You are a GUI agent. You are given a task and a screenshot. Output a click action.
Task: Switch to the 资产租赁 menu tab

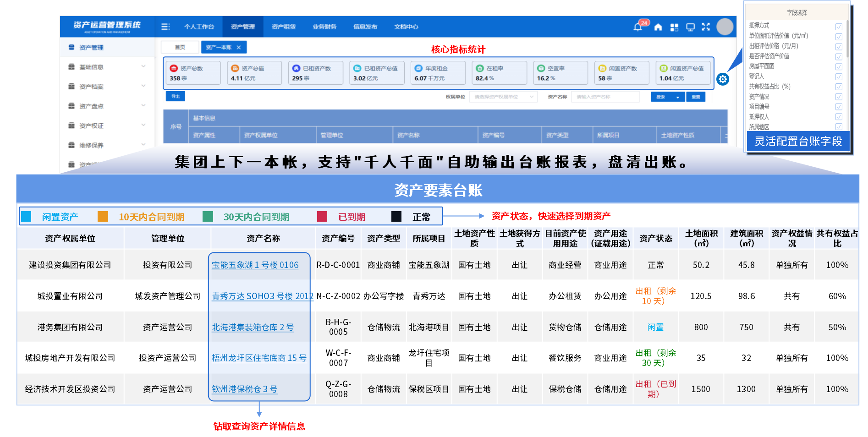point(284,27)
